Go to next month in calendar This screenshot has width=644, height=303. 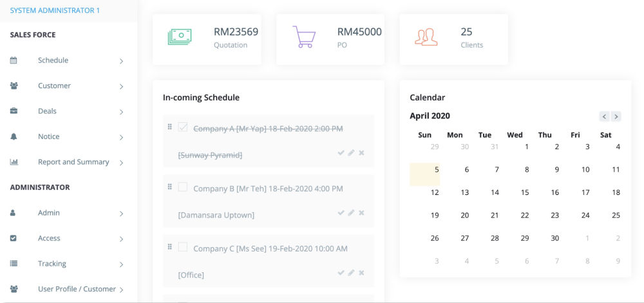[616, 116]
